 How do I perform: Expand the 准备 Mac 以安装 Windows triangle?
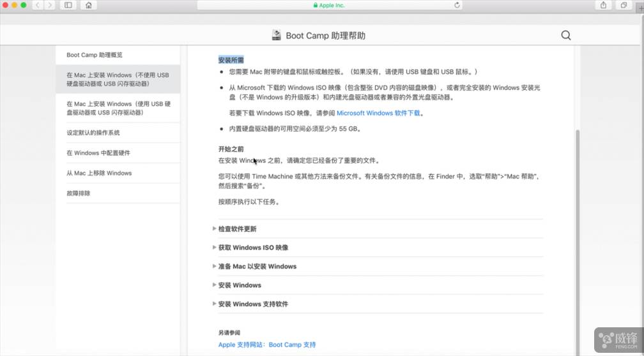tap(215, 266)
